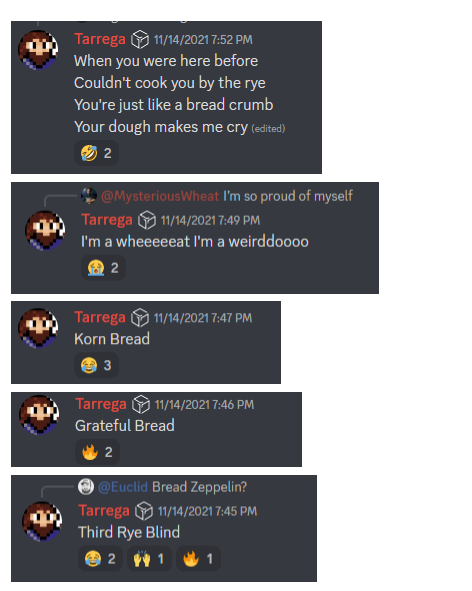Click the fire reaction on Third Rye Blind
Image resolution: width=472 pixels, height=591 pixels.
(x=198, y=559)
